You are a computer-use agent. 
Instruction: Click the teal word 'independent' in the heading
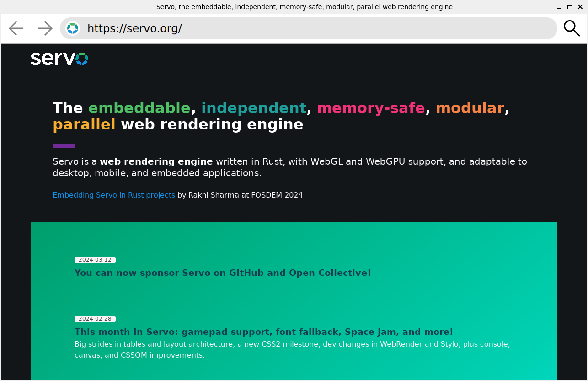click(254, 108)
